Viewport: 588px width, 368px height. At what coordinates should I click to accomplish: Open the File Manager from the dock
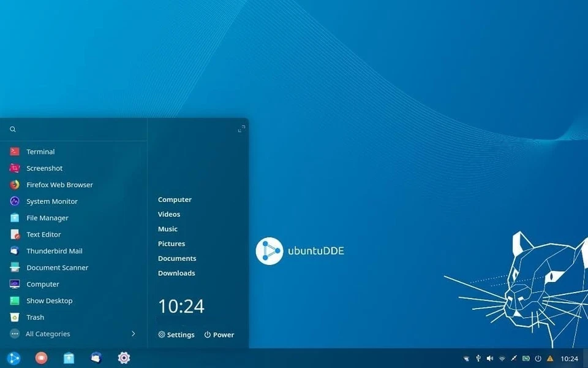tap(69, 358)
